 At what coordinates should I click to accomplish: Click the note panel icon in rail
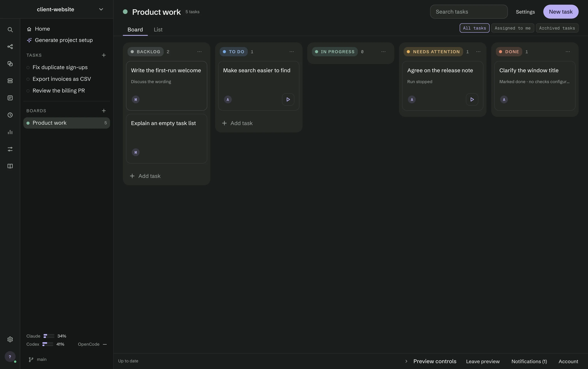tap(10, 98)
